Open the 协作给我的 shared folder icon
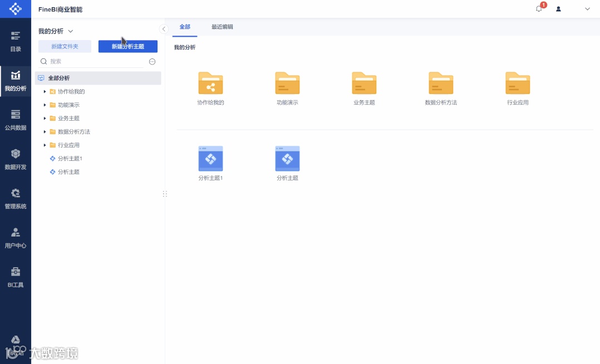 210,83
